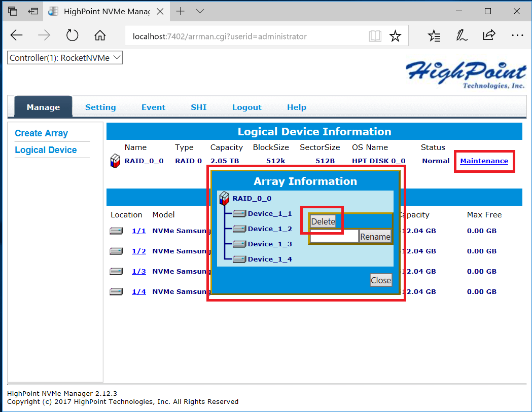Click the browser Back arrow
Image resolution: width=532 pixels, height=412 pixels.
16,35
